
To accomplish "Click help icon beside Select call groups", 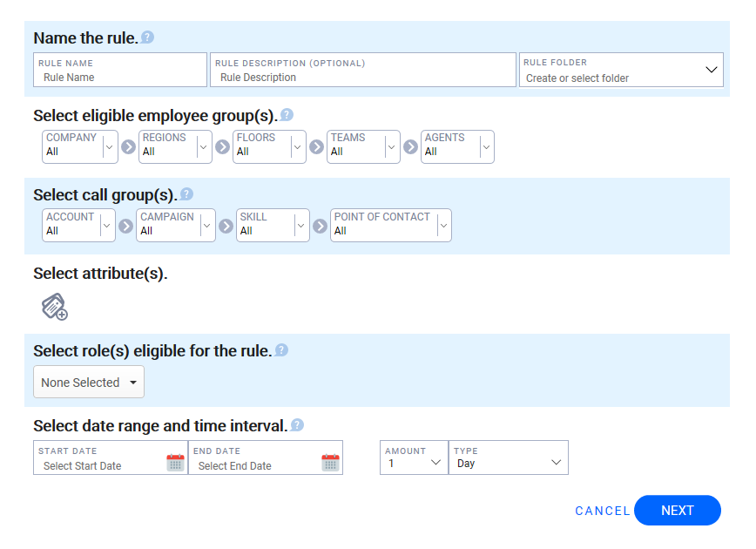I will (x=186, y=194).
